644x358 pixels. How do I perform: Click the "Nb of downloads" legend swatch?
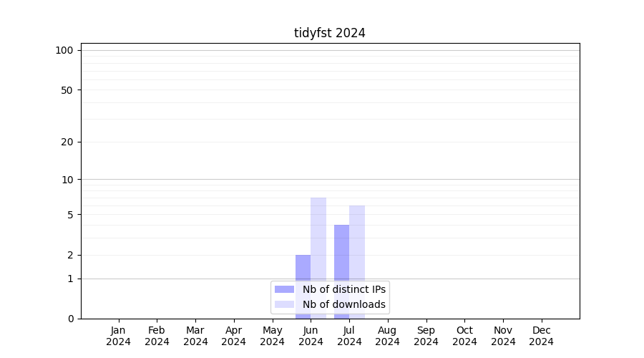(285, 304)
